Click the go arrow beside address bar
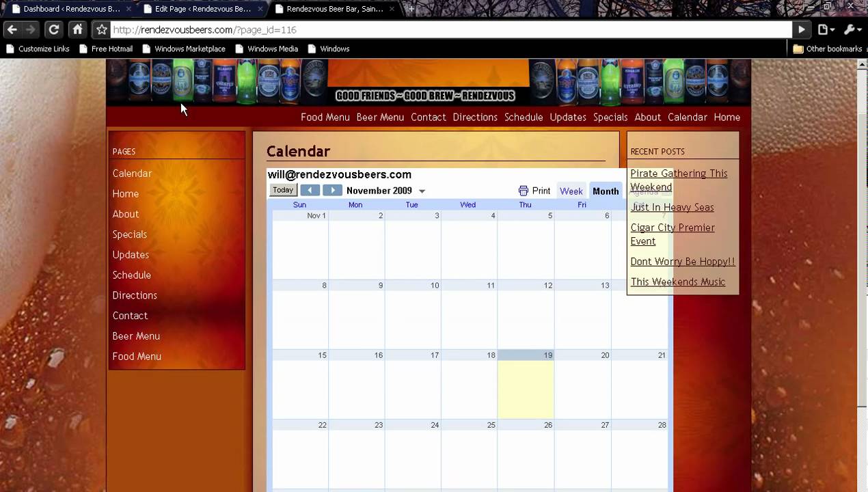The width and height of the screenshot is (868, 492). [x=802, y=29]
